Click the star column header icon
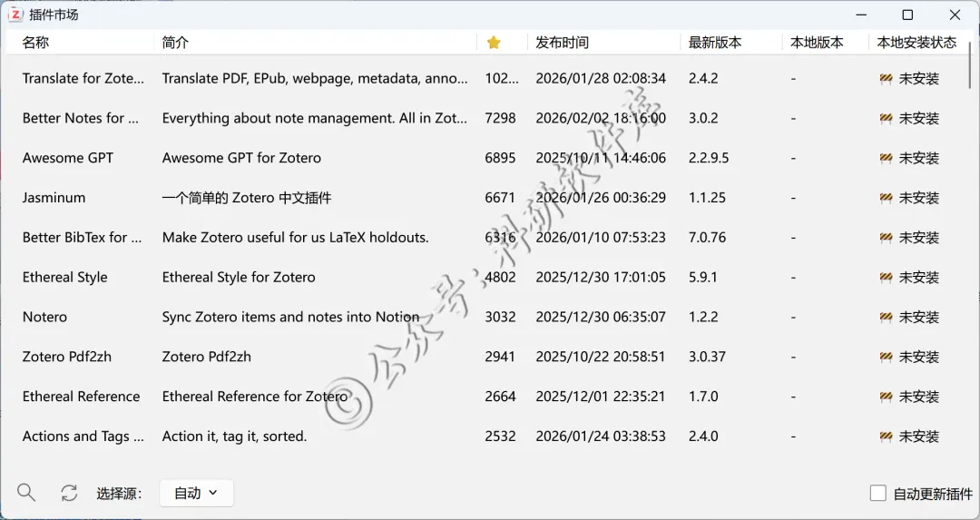Screen dimensions: 980x520 pyautogui.click(x=494, y=43)
